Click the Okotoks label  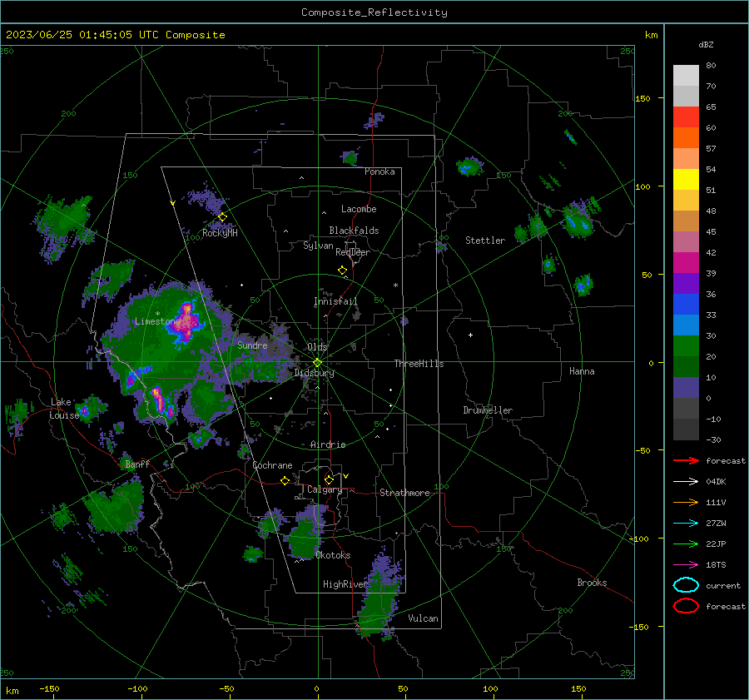point(333,555)
